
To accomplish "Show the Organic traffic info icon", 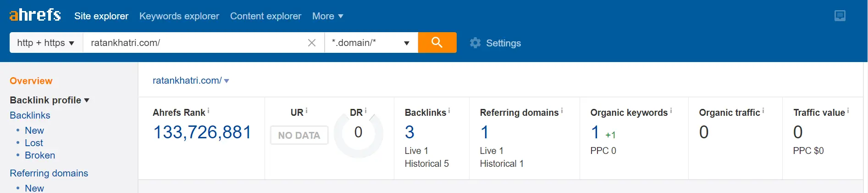I will [x=763, y=111].
